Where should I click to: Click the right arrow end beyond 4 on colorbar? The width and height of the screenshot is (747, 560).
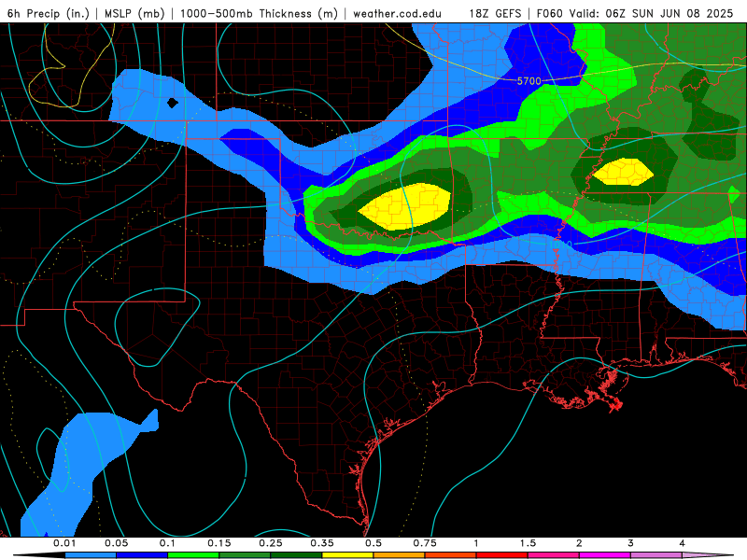pos(708,555)
